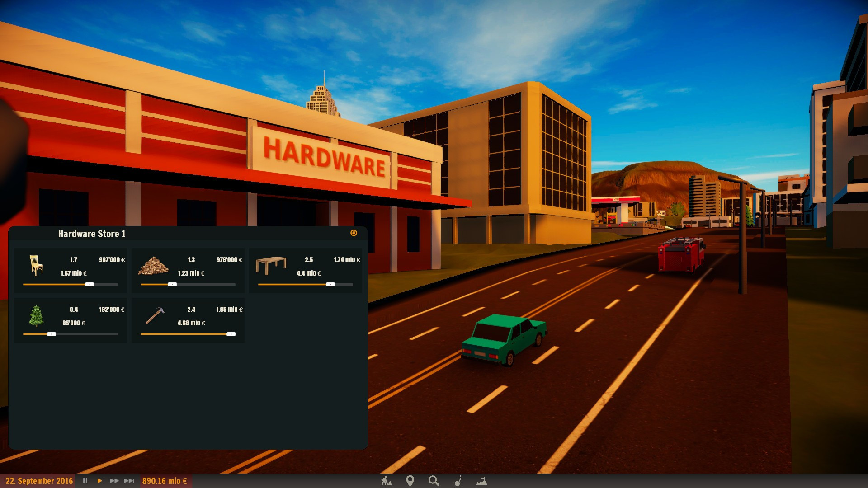Click the wood chips product icon
This screenshot has width=868, height=488.
pos(153,266)
